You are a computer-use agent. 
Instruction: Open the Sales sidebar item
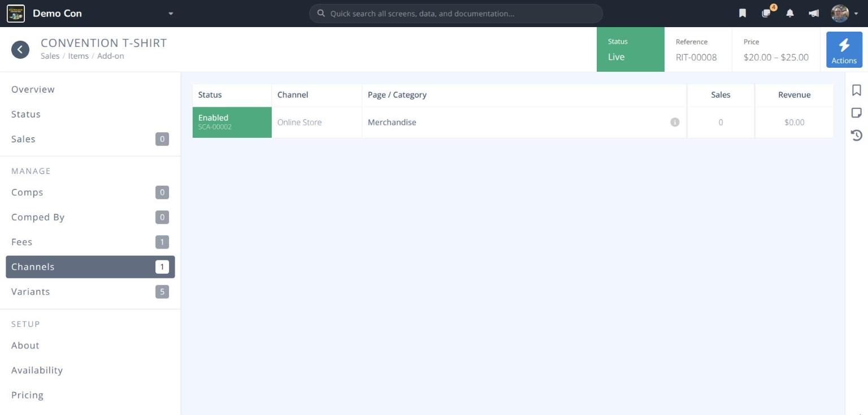click(90, 139)
